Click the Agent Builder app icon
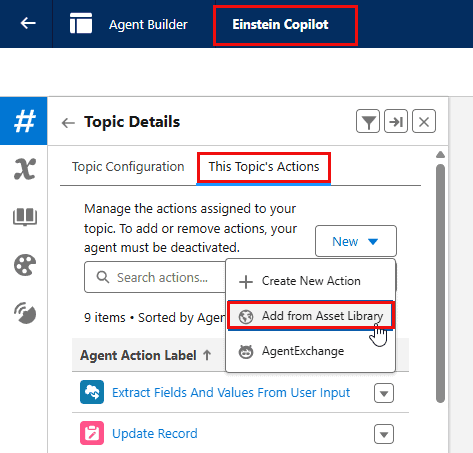 click(x=81, y=23)
